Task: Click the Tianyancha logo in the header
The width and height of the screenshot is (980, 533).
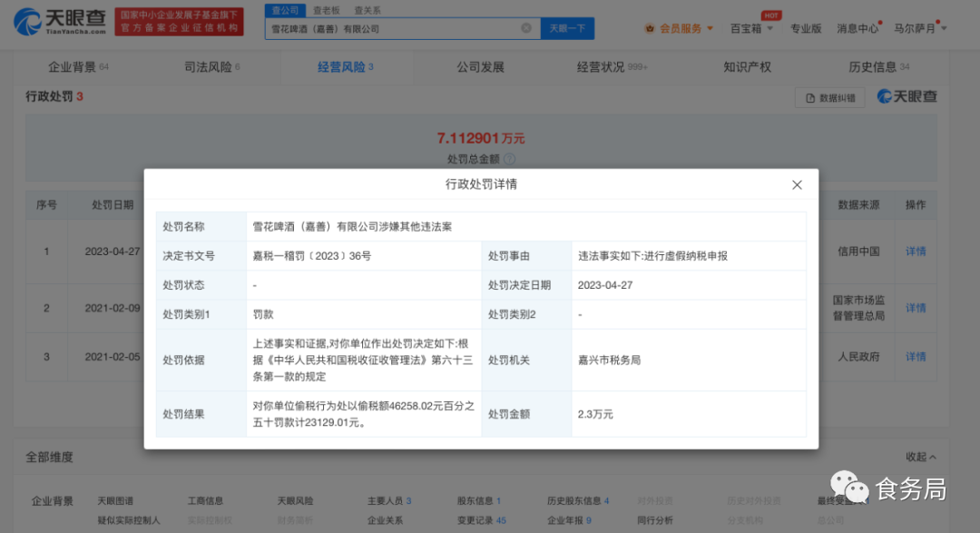Action: tap(60, 22)
